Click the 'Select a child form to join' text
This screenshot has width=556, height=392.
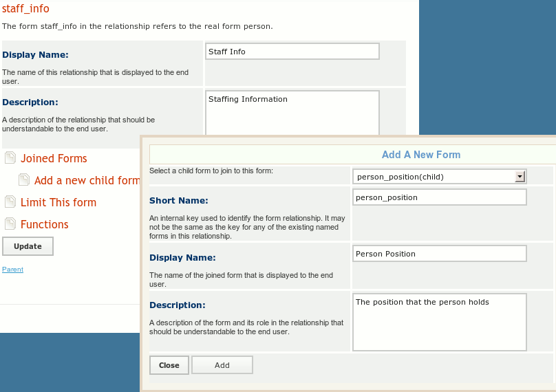pyautogui.click(x=211, y=171)
